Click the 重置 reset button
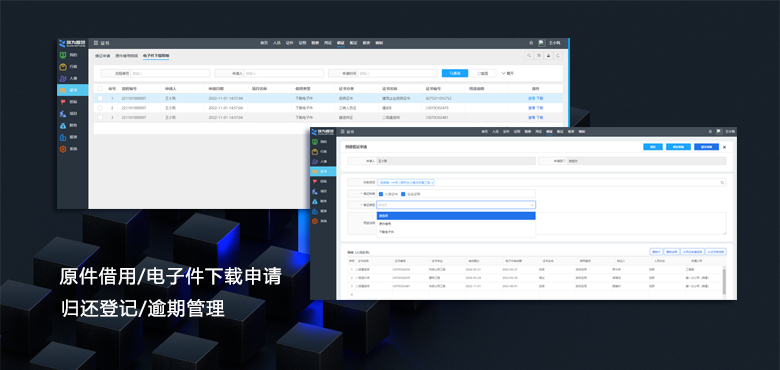This screenshot has width=780, height=370. [x=483, y=73]
